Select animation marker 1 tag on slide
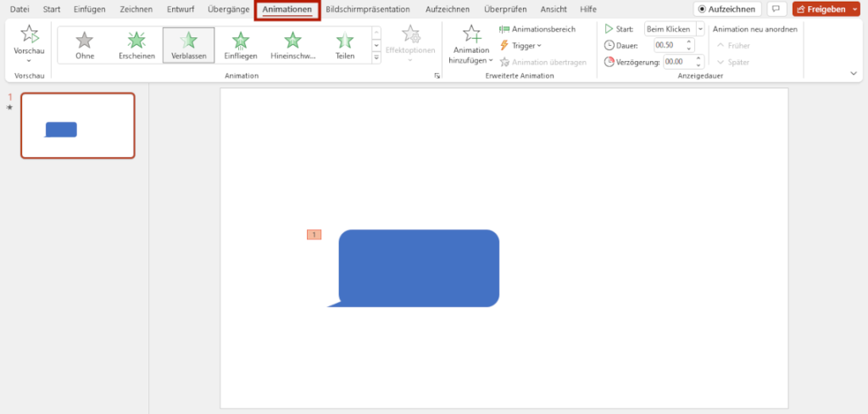This screenshot has height=414, width=868. (x=314, y=235)
